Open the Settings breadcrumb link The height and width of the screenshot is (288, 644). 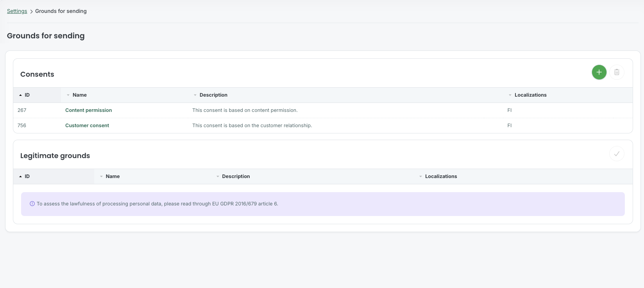[x=17, y=11]
